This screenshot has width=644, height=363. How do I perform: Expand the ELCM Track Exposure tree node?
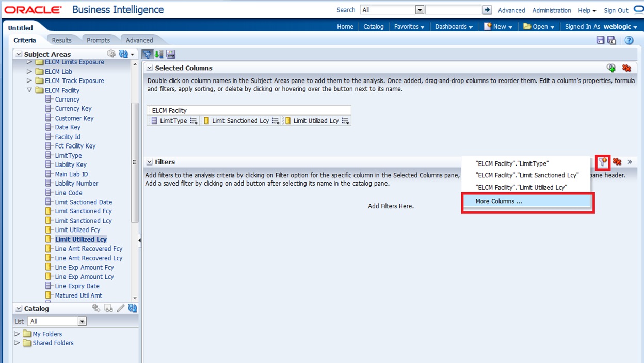29,81
